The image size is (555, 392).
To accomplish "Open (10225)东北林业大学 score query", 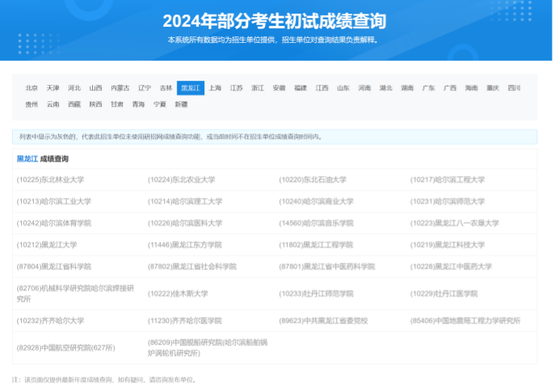I will click(50, 179).
